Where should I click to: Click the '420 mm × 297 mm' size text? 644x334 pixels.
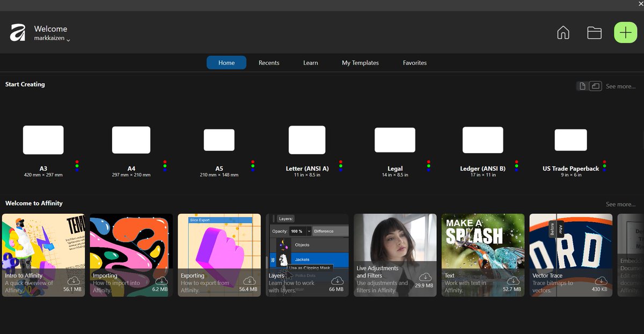[x=43, y=175]
